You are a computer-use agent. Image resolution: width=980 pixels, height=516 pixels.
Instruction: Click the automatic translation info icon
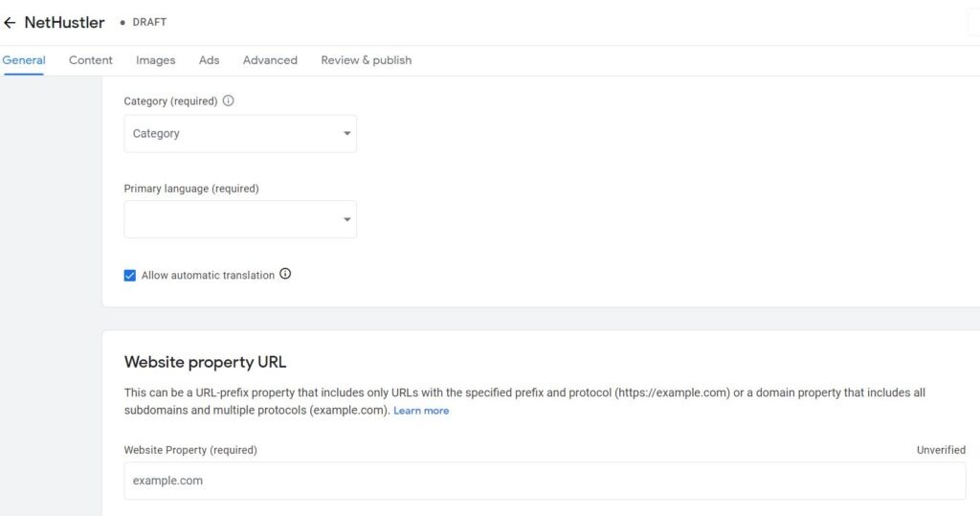(285, 275)
